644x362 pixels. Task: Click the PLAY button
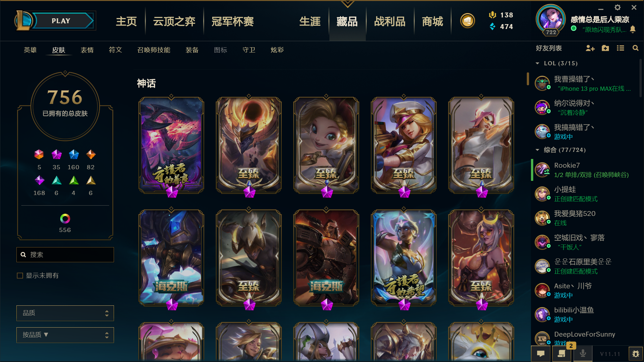(61, 21)
